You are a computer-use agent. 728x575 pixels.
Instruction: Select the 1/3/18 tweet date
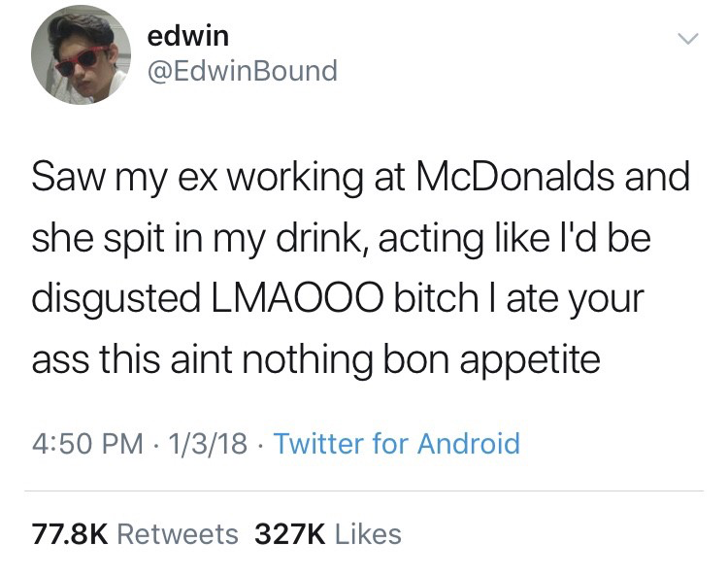[x=208, y=443]
